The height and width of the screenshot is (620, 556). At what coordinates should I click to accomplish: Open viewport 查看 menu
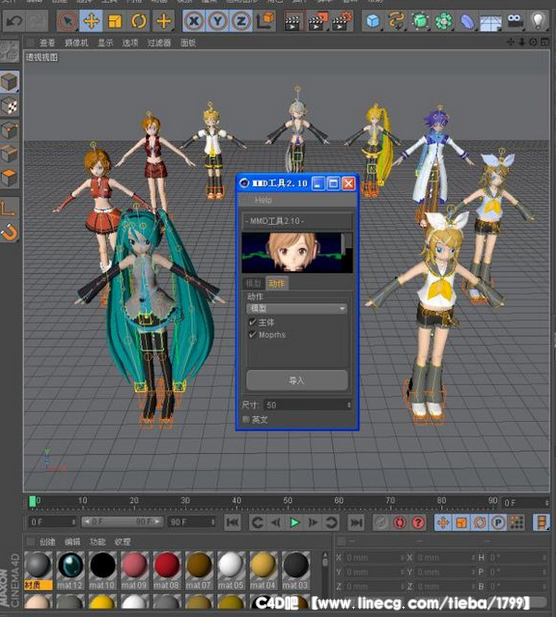click(47, 43)
